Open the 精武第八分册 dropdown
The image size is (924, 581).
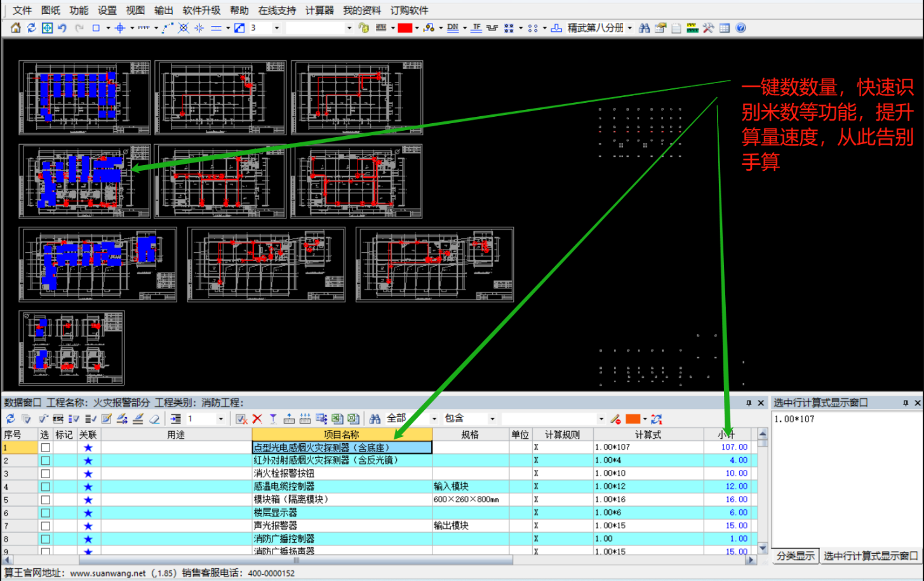[x=630, y=28]
